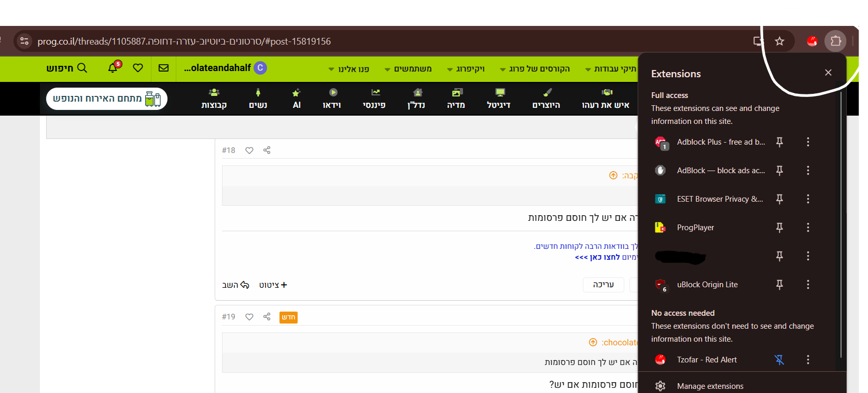Open the uBlock Origin Lite icon
This screenshot has width=868, height=393.
(x=661, y=285)
